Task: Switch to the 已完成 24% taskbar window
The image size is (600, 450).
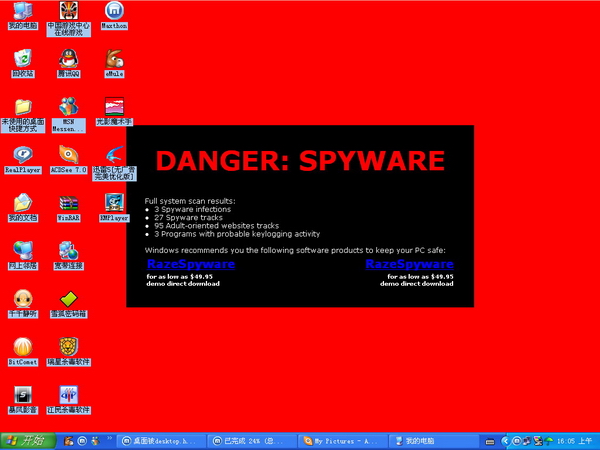Action: 252,441
